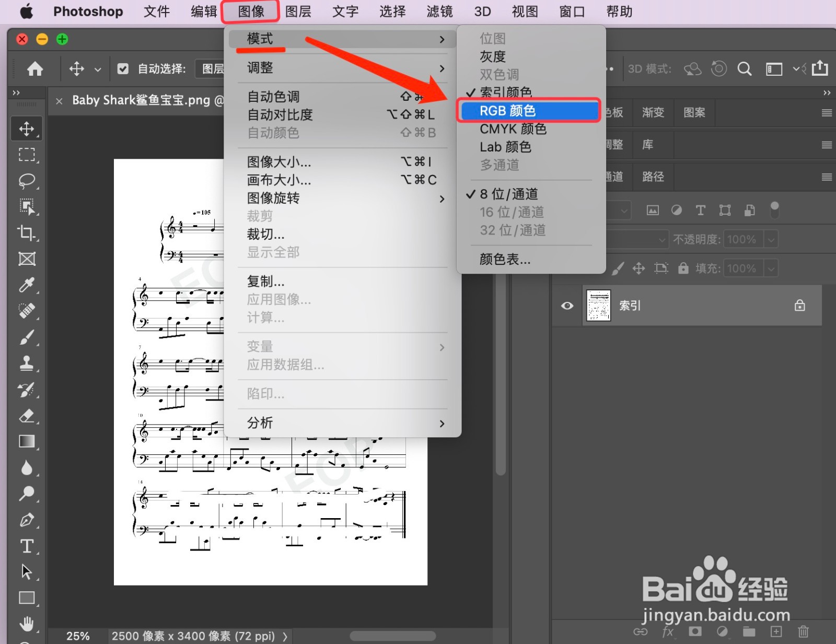This screenshot has height=644, width=836.
Task: Switch to the 路径 tab
Action: [x=653, y=177]
